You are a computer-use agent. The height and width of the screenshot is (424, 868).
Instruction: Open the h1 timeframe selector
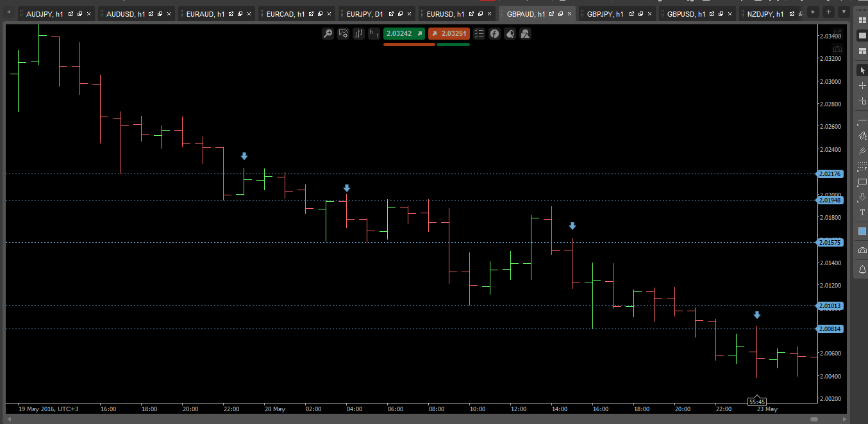[x=374, y=33]
